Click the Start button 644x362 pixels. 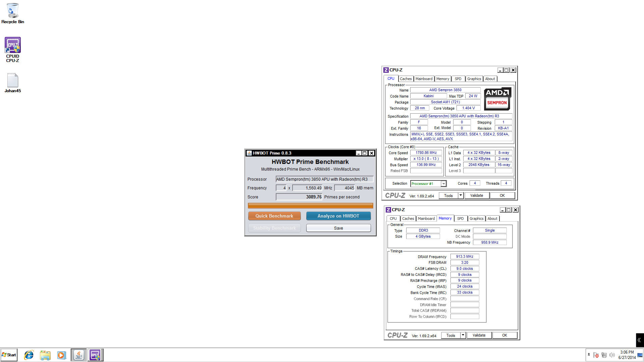(9, 355)
